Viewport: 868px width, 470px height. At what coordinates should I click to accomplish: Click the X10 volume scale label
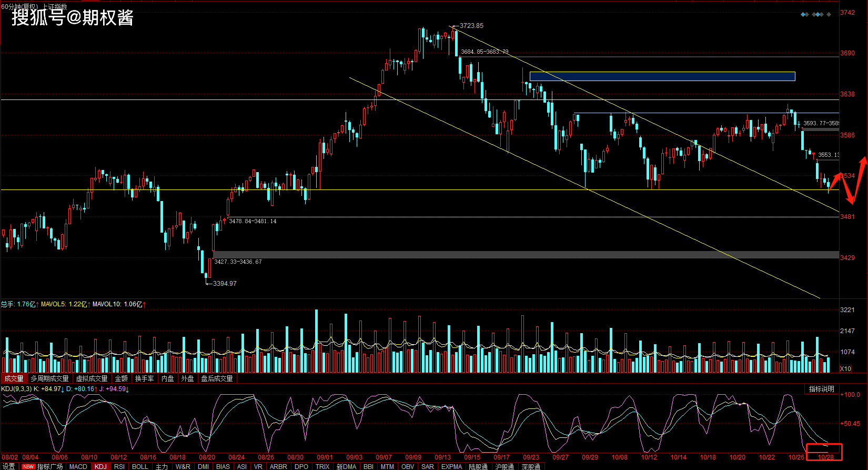point(845,368)
